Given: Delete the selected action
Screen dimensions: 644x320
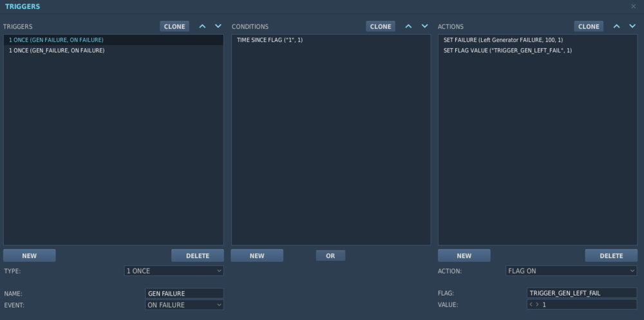Looking at the screenshot, I should tap(611, 256).
